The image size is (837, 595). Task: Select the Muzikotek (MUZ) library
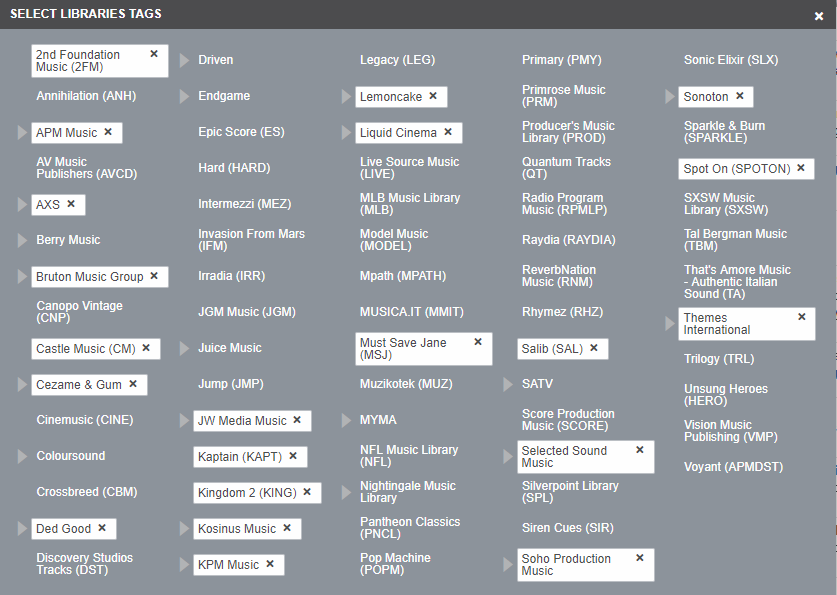tap(406, 384)
